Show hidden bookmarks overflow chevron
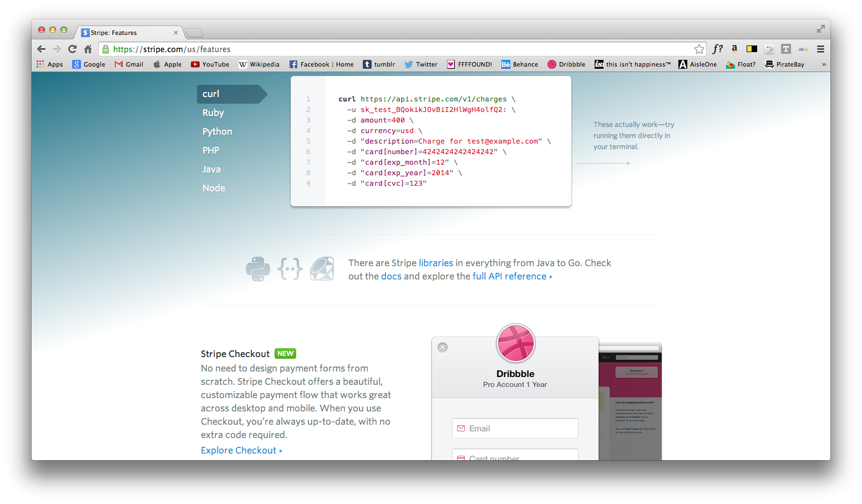Screen dimensions: 862x504 click(824, 64)
